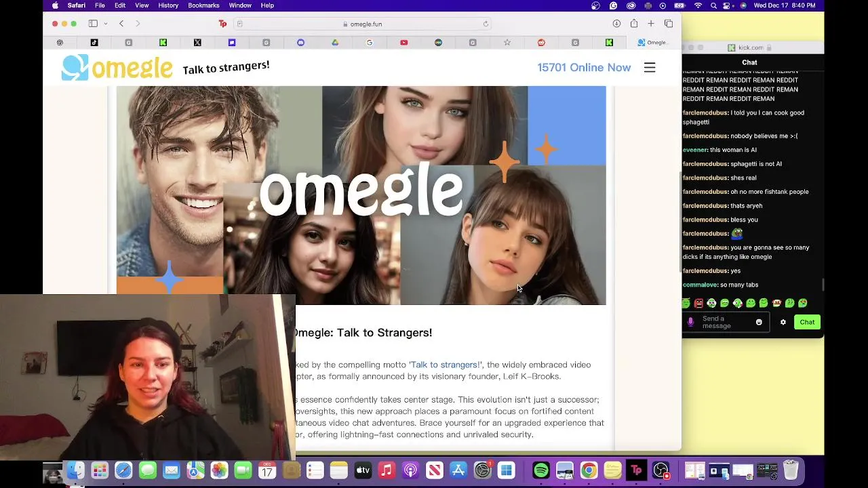Click the red Tp extension icon in toolbar
Screen dimensions: 868x488
tap(222, 24)
